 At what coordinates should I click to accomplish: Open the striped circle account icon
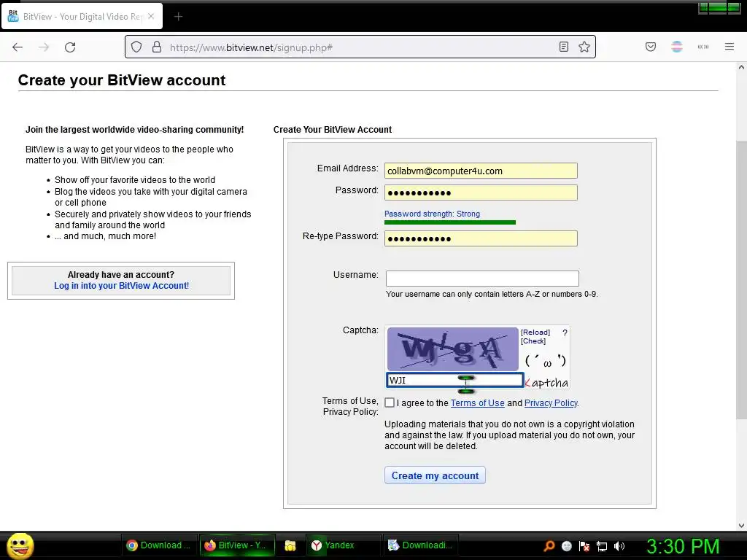point(677,47)
